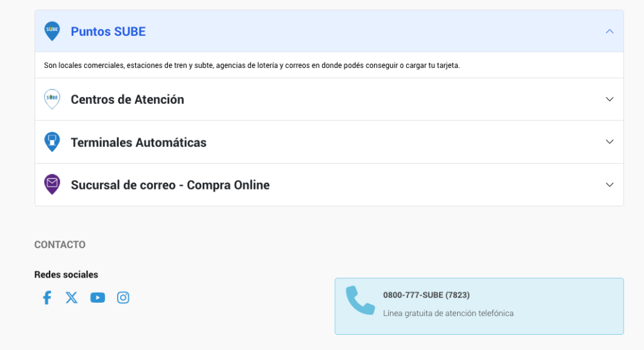Collapse the Puntos SUBE section chevron
Viewport: 644px width, 350px height.
point(609,31)
